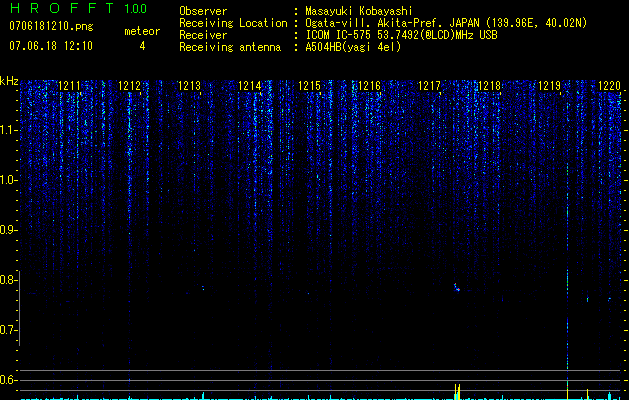Image resolution: width=629 pixels, height=400 pixels.
Task: Click the 1216 time marker
Action: click(369, 86)
